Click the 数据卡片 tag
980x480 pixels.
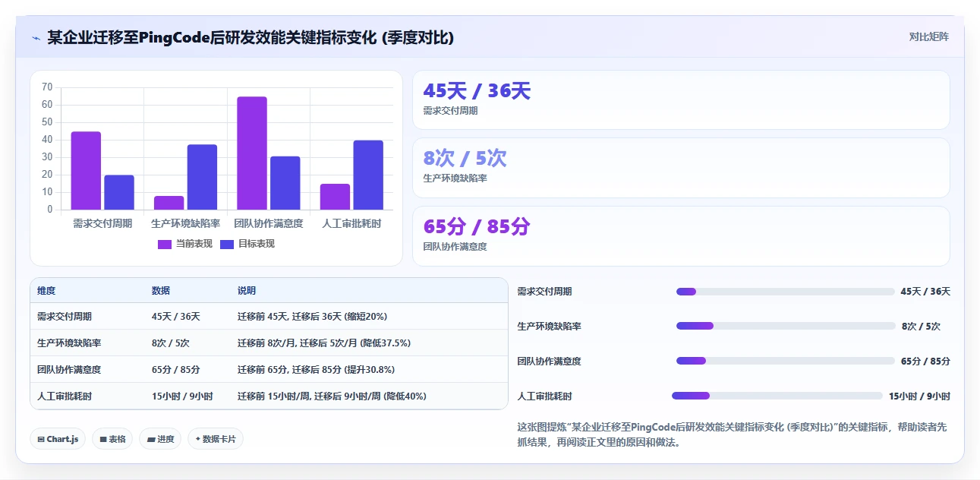216,439
